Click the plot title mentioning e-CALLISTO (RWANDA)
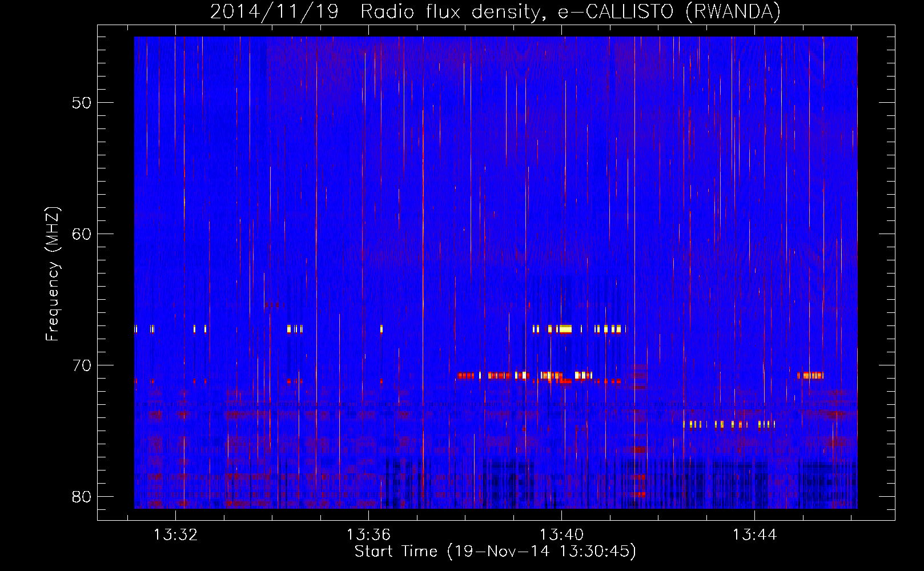 pyautogui.click(x=495, y=11)
